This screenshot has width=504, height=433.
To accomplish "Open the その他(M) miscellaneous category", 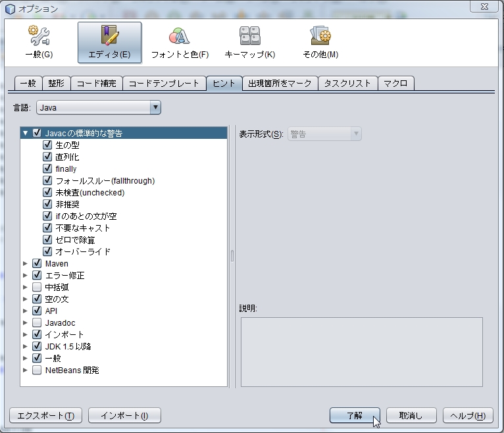I will pyautogui.click(x=320, y=42).
